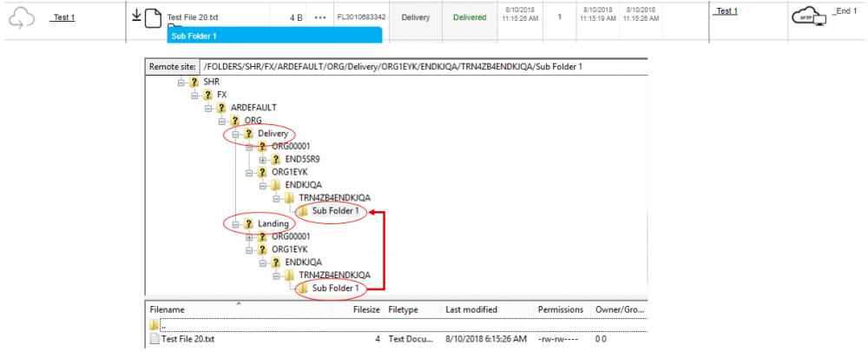This screenshot has height=352, width=868.
Task: Select Sub Folder 1 under the Landing branch
Action: pyautogui.click(x=337, y=288)
